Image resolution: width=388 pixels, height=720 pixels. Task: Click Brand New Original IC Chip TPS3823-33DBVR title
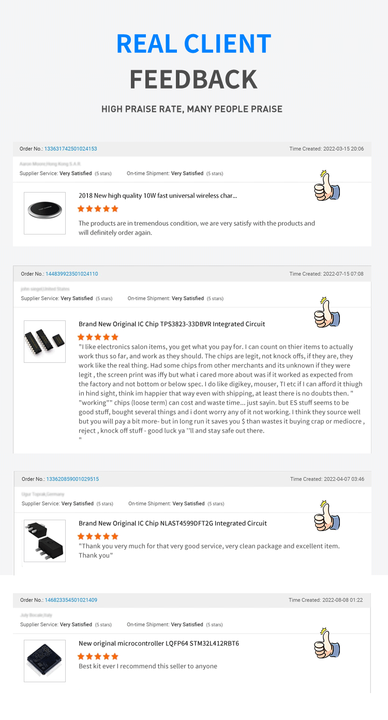tap(172, 324)
